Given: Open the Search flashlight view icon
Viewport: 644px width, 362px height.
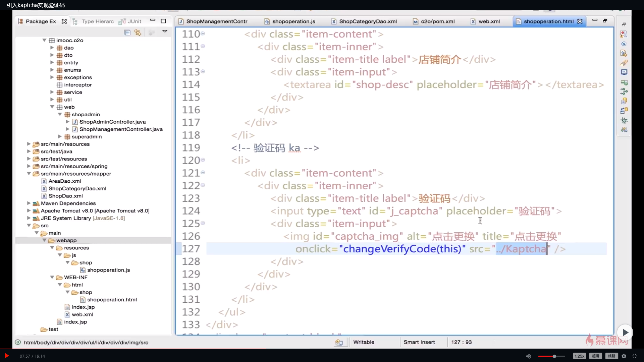Looking at the screenshot, I should (624, 63).
